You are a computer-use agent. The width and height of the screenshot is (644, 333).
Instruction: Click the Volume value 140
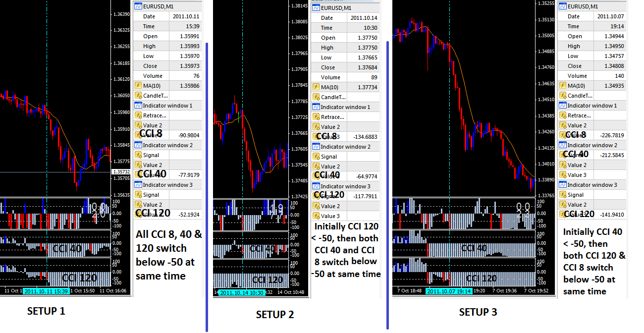pos(620,76)
